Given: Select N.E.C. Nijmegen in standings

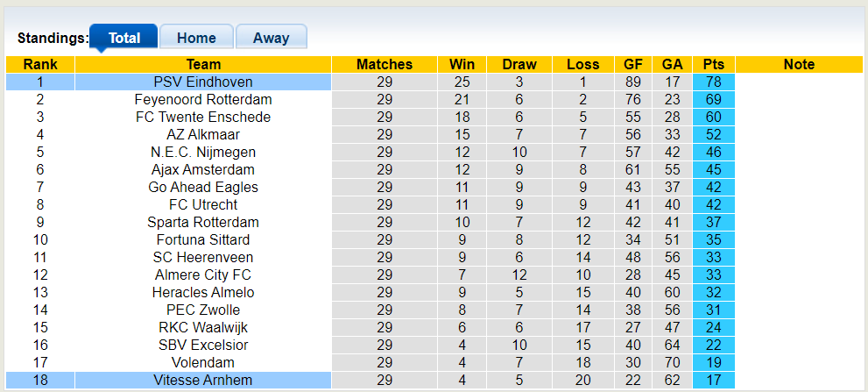Looking at the screenshot, I should click(x=203, y=152).
